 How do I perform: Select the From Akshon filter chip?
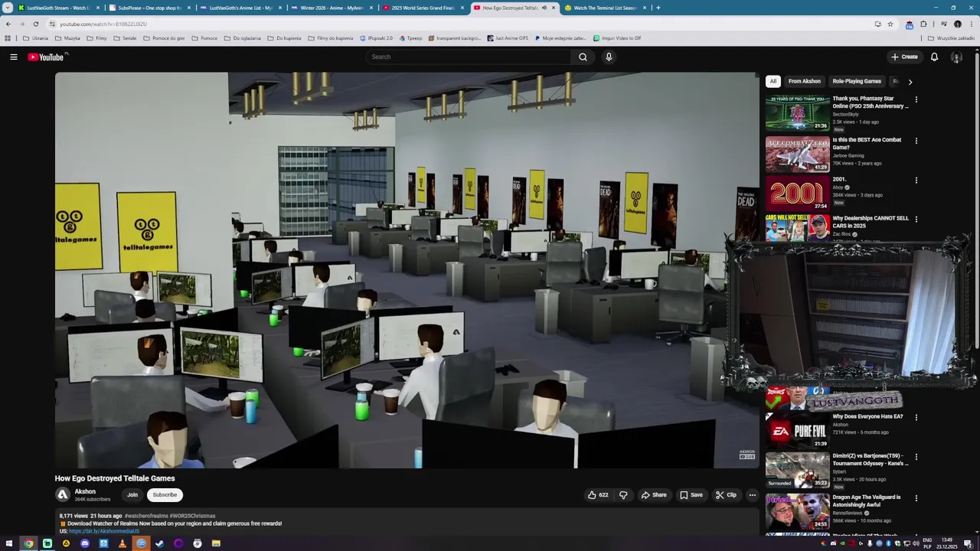pyautogui.click(x=805, y=81)
